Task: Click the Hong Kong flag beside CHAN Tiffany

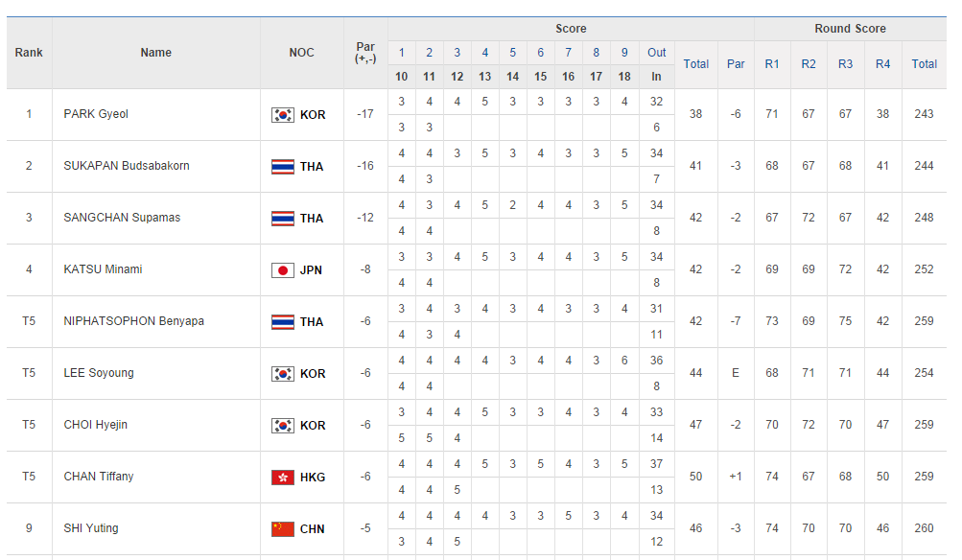Action: 282,478
